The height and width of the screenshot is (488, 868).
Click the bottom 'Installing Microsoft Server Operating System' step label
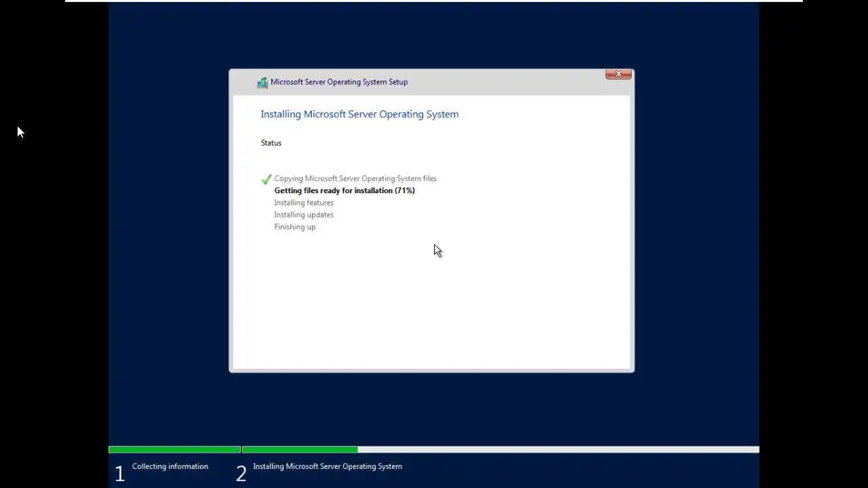point(328,466)
